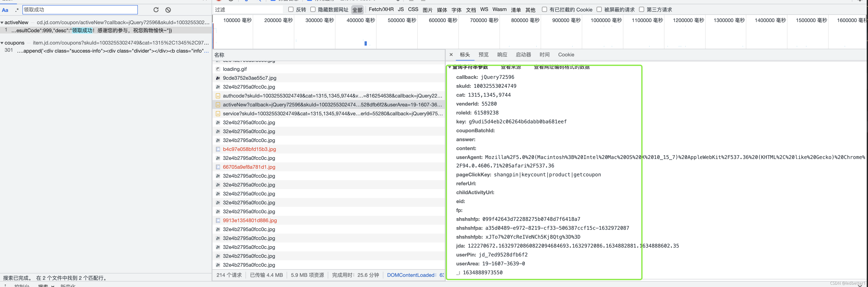
Task: Click the callback value jQuery72596
Action: (497, 77)
